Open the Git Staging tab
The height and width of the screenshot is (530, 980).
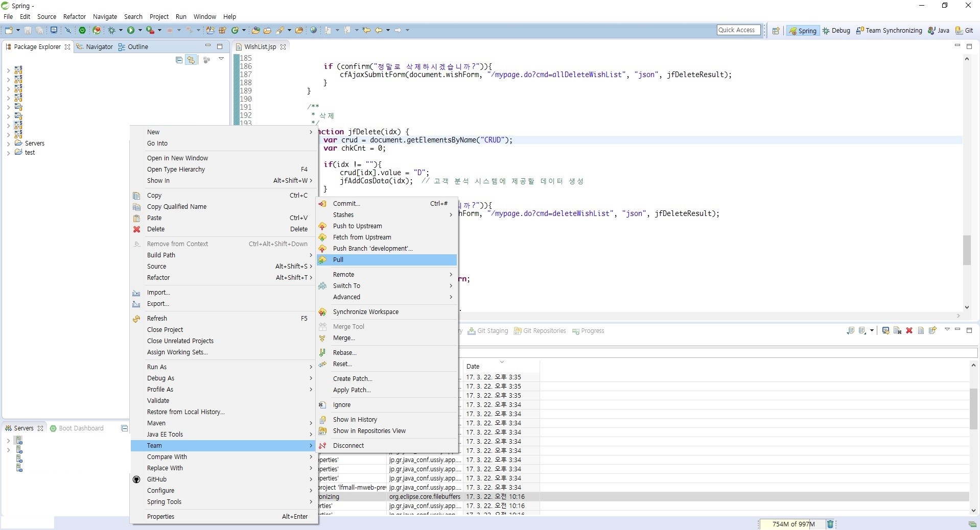[488, 331]
